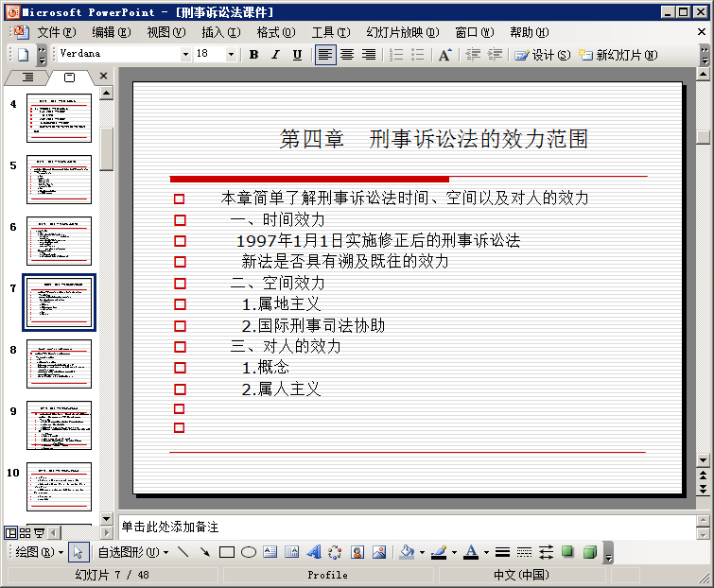Click Decrease Indent icon
The width and height of the screenshot is (714, 588).
tap(473, 55)
